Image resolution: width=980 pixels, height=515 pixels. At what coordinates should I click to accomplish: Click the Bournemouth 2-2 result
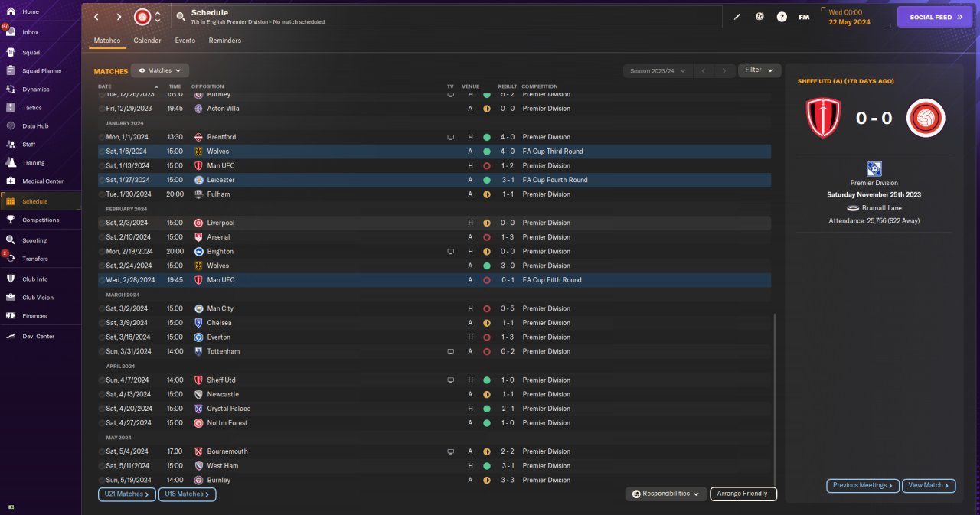pyautogui.click(x=508, y=451)
